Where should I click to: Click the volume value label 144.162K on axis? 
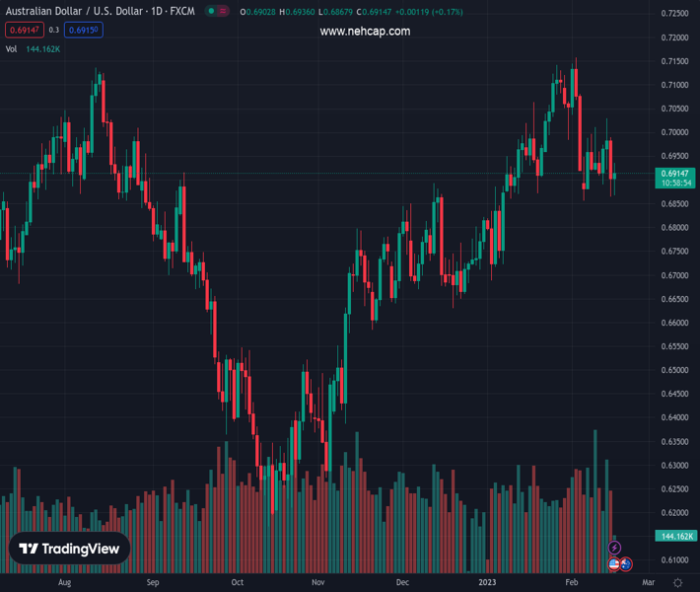click(675, 536)
